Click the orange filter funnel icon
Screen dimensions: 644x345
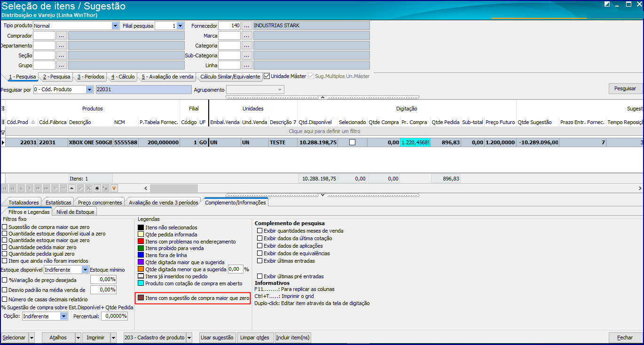(x=114, y=188)
